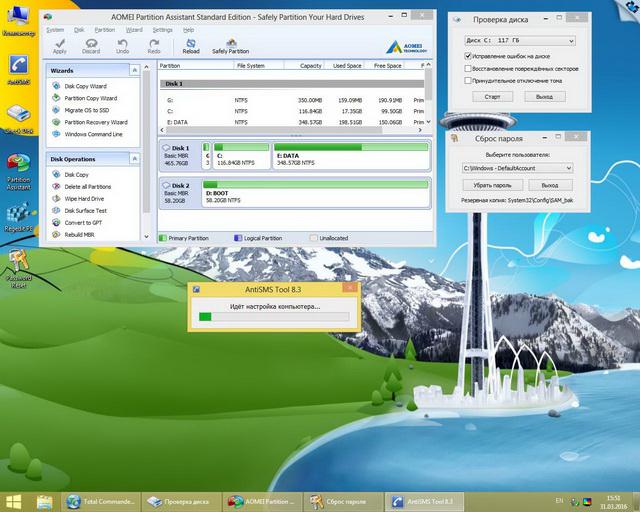Open the Help menu

189,30
